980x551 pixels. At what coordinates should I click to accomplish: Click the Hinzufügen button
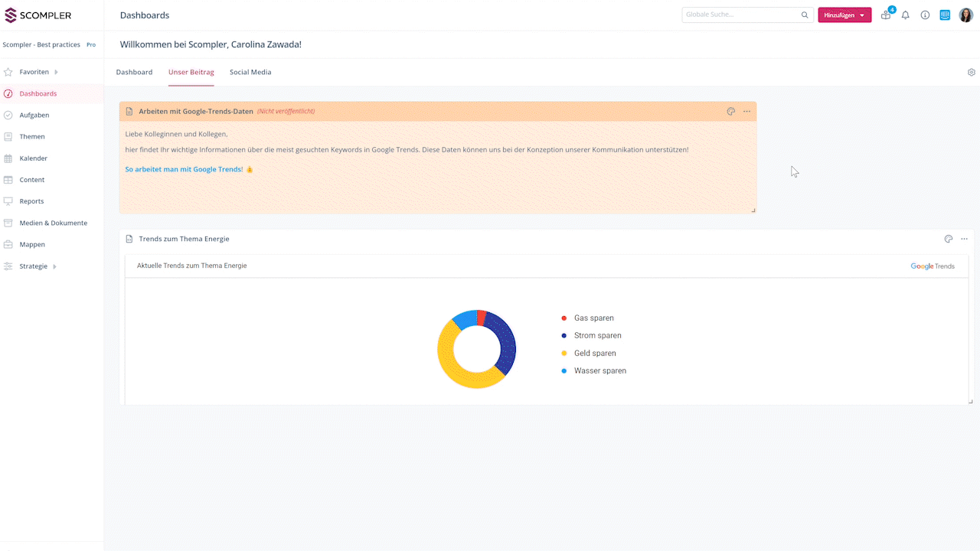tap(838, 15)
